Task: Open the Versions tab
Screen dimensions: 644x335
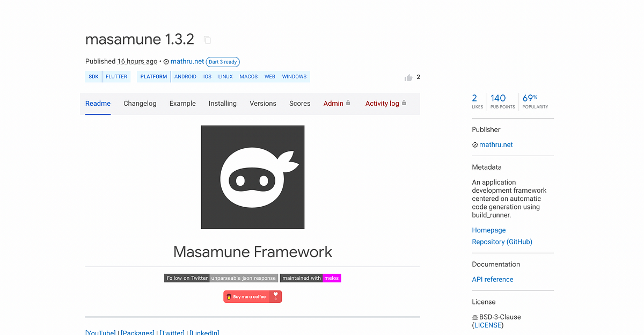Action: click(x=263, y=104)
